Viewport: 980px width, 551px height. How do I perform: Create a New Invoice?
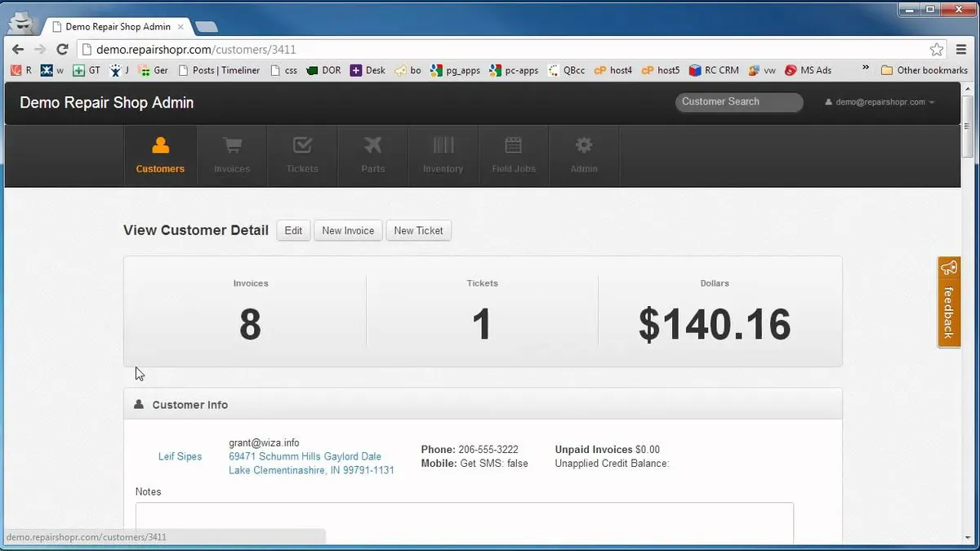point(348,231)
